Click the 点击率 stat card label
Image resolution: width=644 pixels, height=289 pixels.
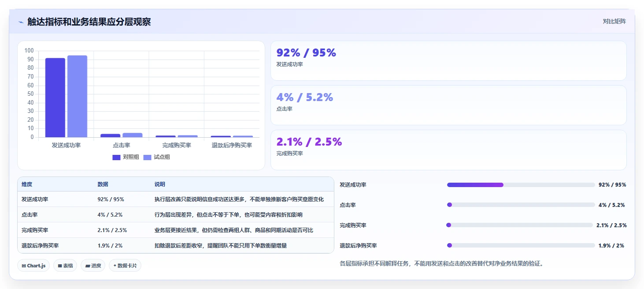pyautogui.click(x=285, y=109)
